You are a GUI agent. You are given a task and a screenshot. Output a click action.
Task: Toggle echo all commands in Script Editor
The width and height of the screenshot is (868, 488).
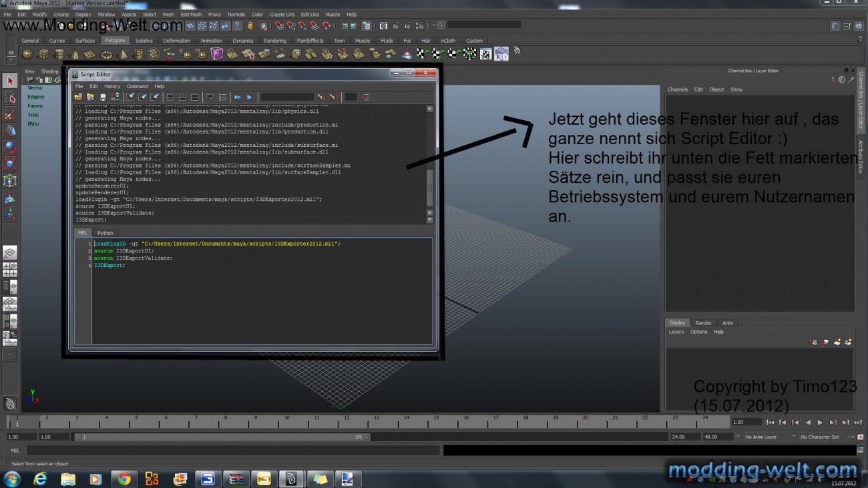click(210, 97)
